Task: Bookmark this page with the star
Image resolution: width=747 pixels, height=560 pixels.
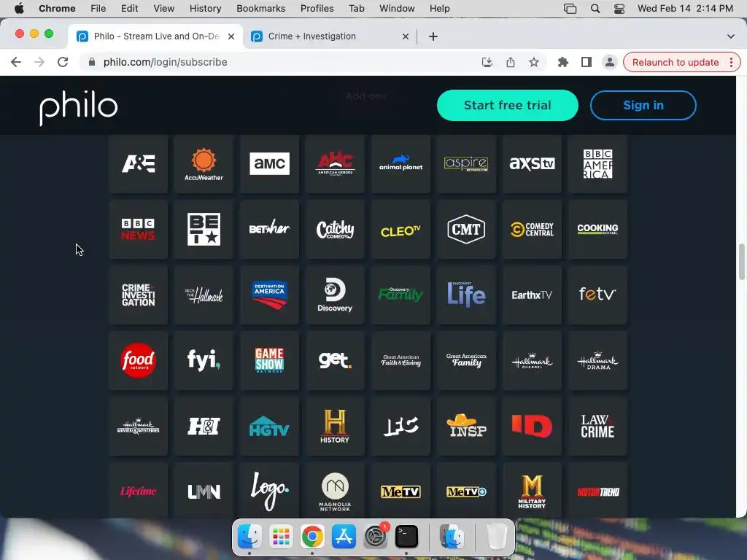Action: click(533, 63)
